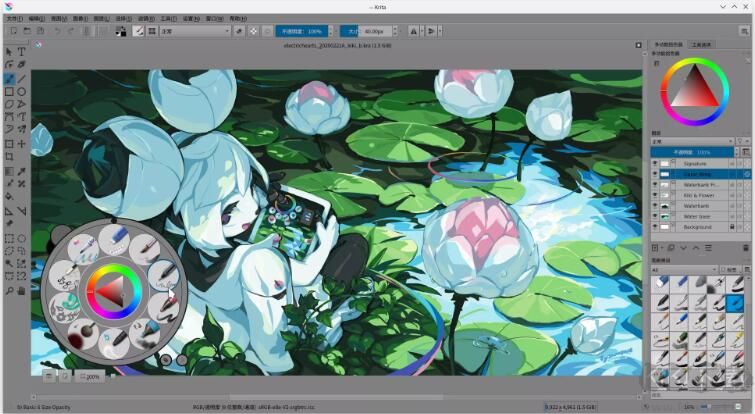Click the brush opacity slider in toolbar
The width and height of the screenshot is (755, 414).
301,31
